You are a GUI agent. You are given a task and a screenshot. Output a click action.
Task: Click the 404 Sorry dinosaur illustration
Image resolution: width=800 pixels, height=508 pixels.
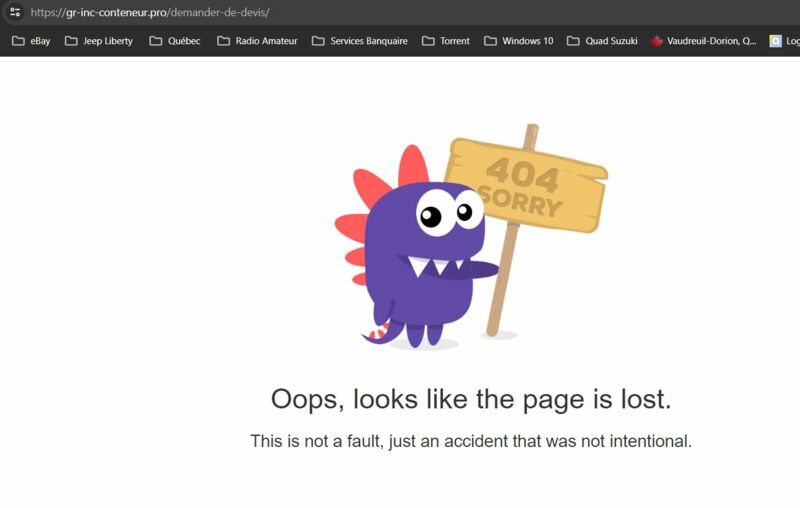click(470, 236)
